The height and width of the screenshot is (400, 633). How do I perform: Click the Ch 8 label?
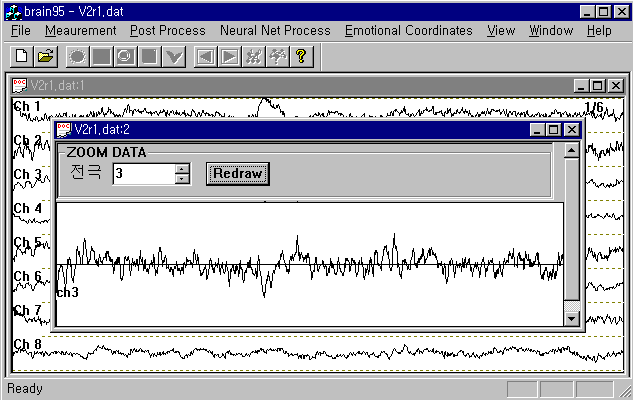coord(27,344)
